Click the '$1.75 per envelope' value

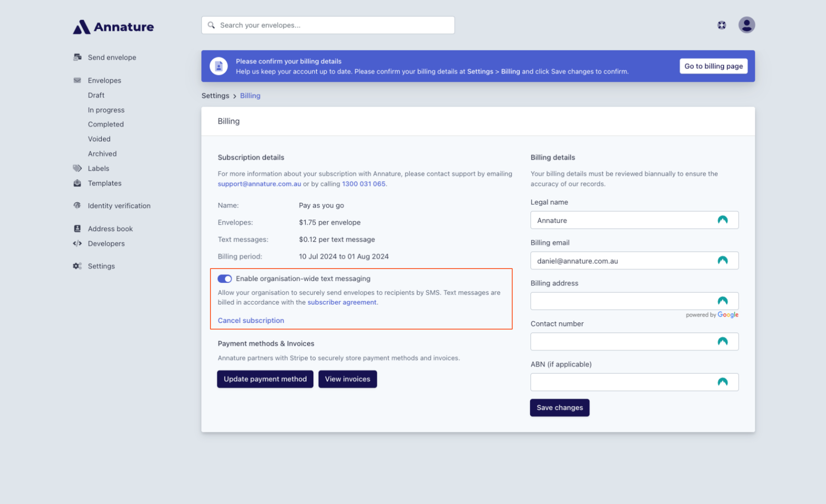click(330, 222)
